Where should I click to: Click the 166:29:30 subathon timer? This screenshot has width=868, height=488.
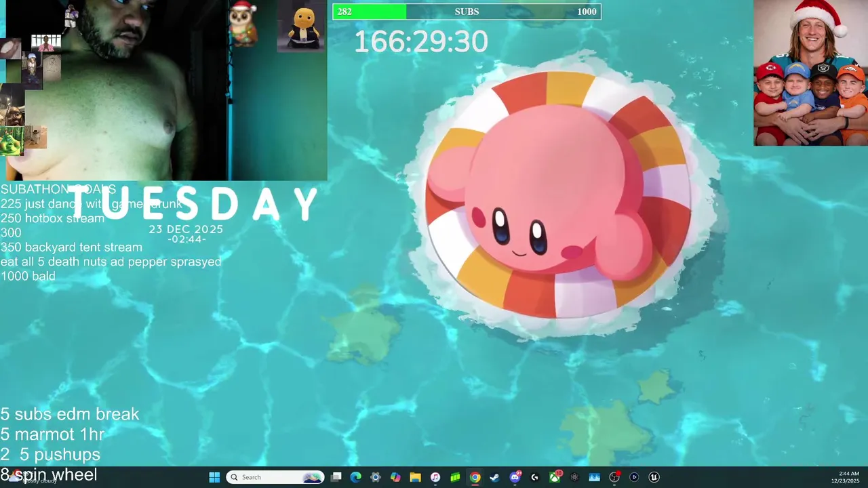[x=420, y=42]
